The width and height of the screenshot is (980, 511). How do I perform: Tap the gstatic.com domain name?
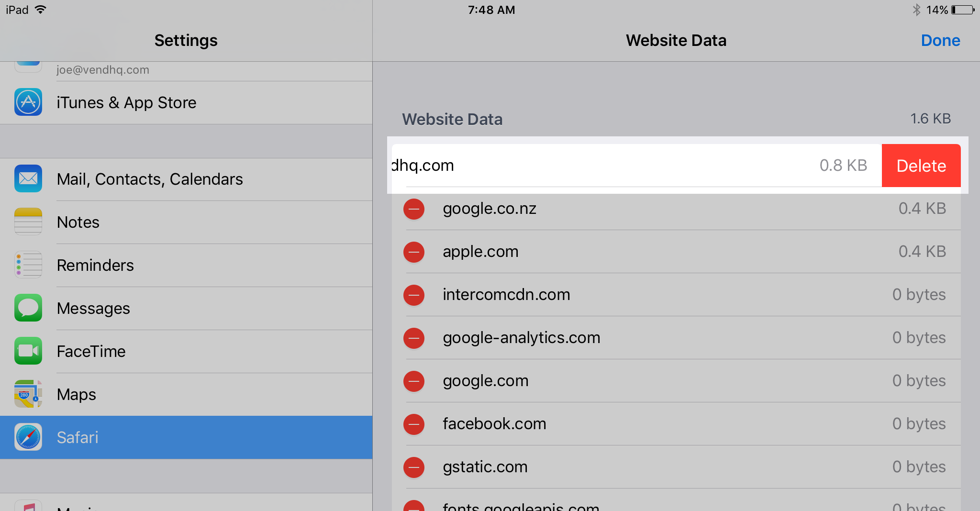[x=485, y=467]
